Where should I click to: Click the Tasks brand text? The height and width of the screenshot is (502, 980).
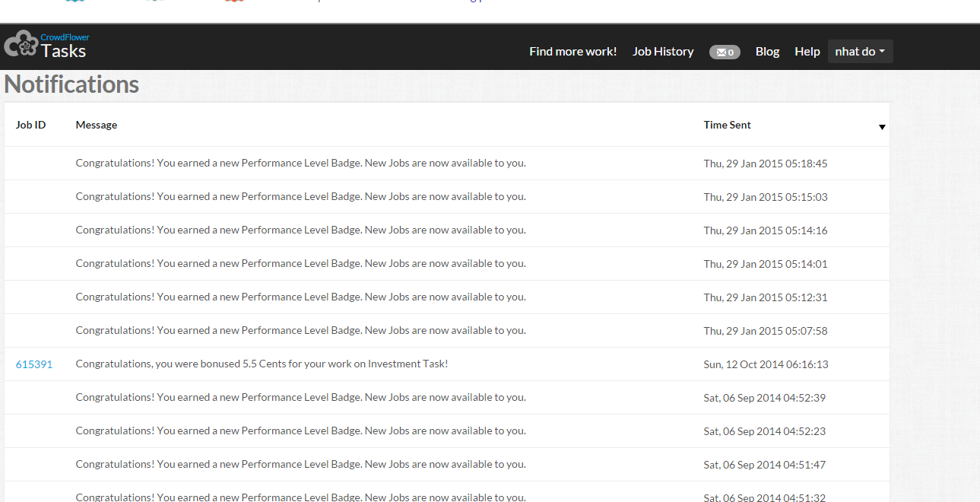point(64,52)
